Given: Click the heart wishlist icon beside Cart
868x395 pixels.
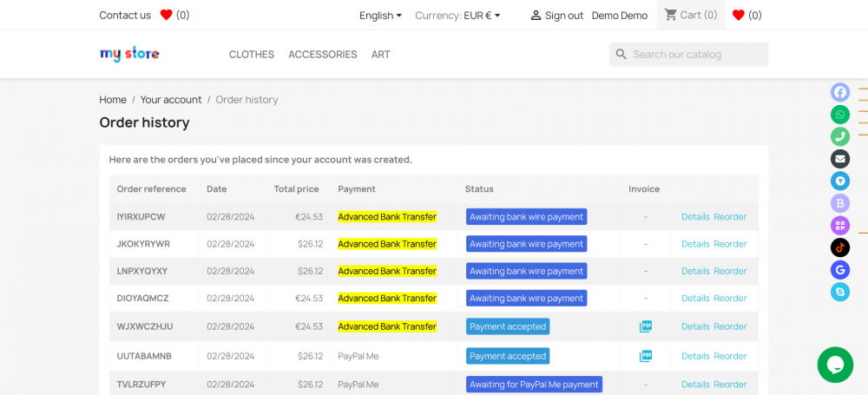Looking at the screenshot, I should 739,15.
